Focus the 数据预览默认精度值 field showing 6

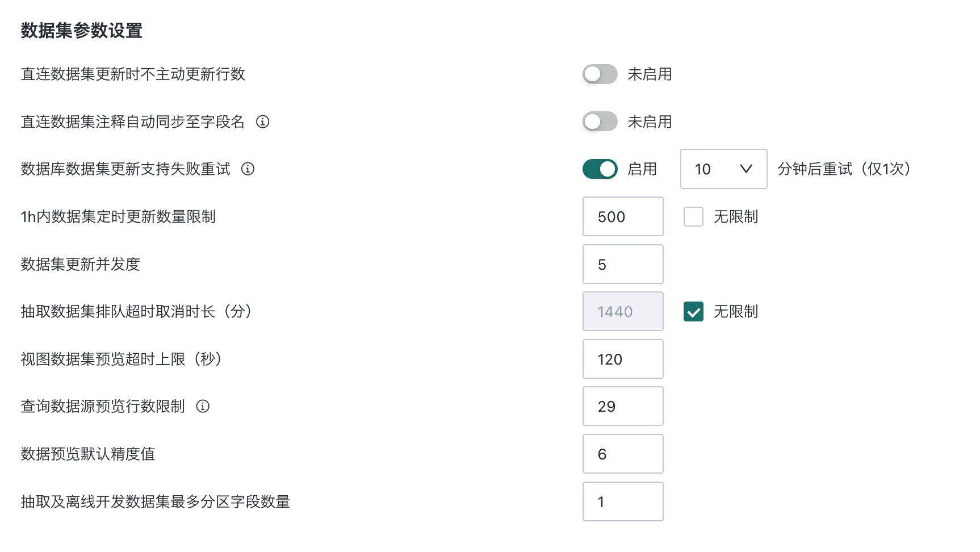coord(623,454)
